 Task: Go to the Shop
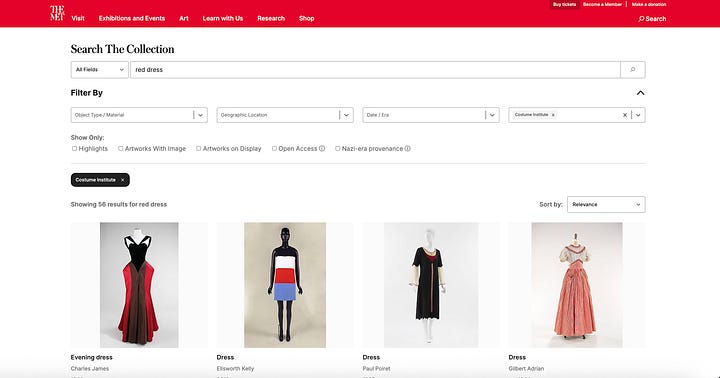(x=306, y=18)
